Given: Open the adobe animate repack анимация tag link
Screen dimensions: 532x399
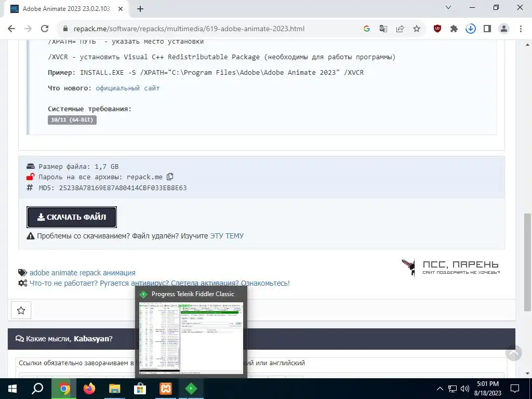Looking at the screenshot, I should pos(83,273).
